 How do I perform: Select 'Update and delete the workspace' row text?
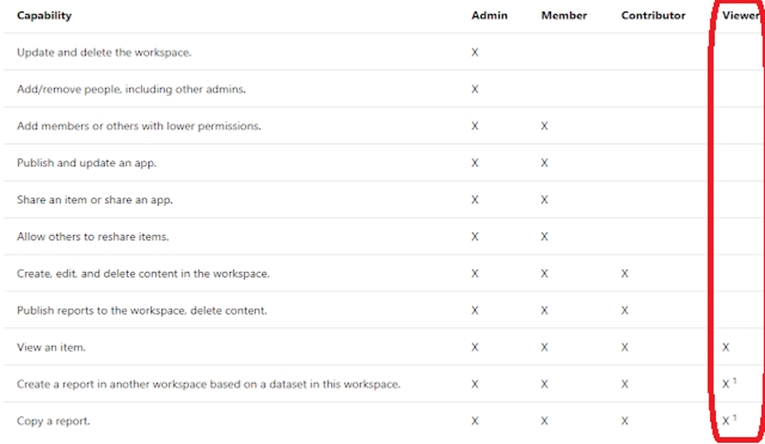(x=104, y=52)
